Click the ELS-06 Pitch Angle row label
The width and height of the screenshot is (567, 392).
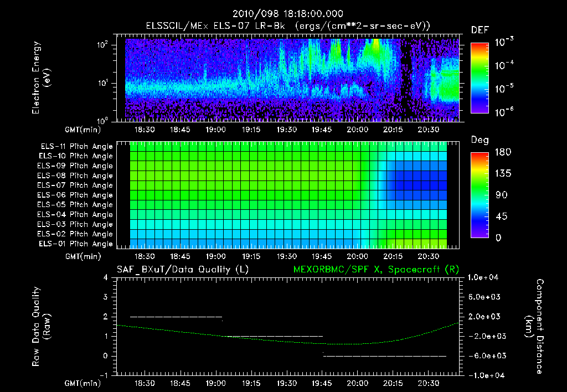75,195
